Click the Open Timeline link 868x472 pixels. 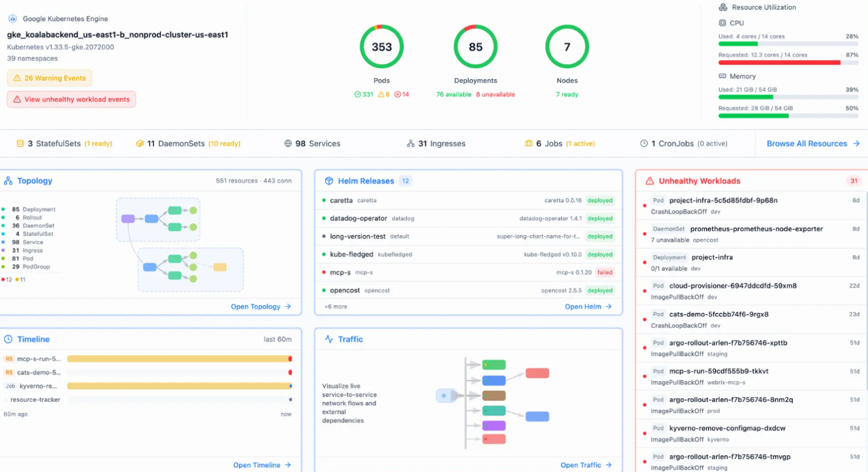point(262,465)
